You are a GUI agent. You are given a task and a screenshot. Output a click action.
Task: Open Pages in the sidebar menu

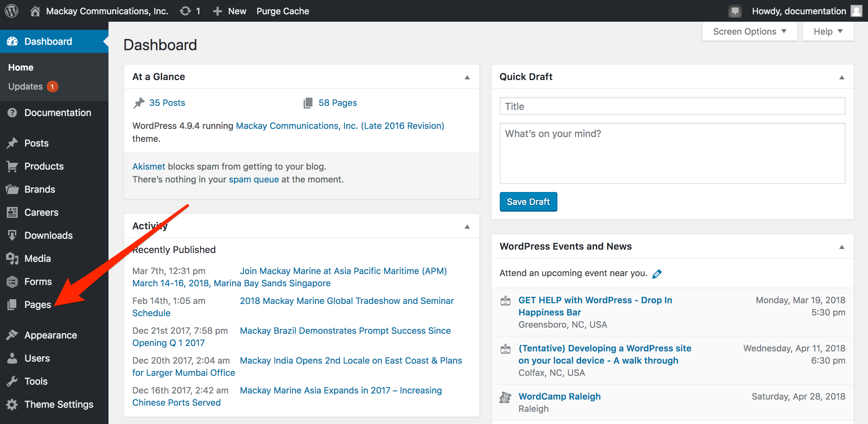[x=37, y=305]
